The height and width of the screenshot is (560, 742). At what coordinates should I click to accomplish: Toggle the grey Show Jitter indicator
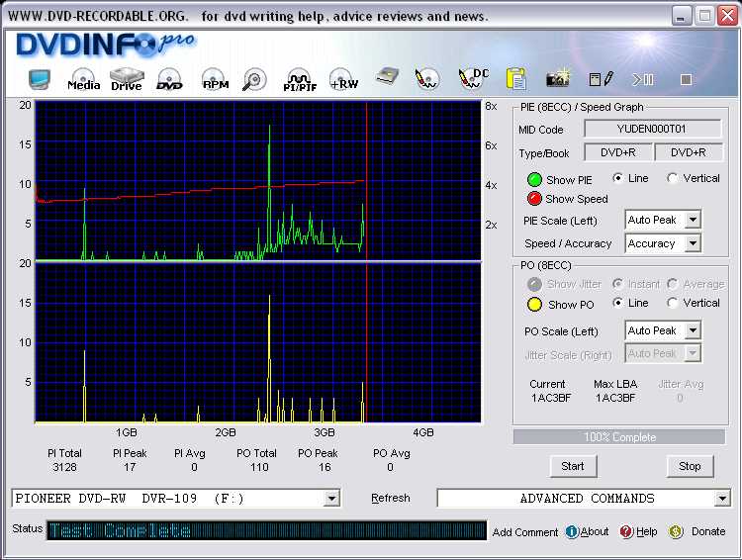click(x=534, y=284)
